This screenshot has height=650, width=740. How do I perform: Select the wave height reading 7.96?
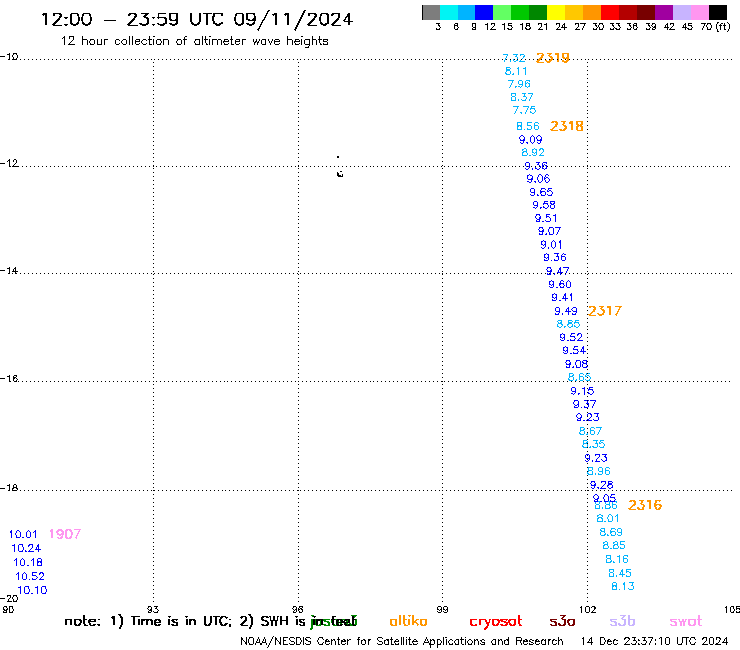(x=519, y=84)
